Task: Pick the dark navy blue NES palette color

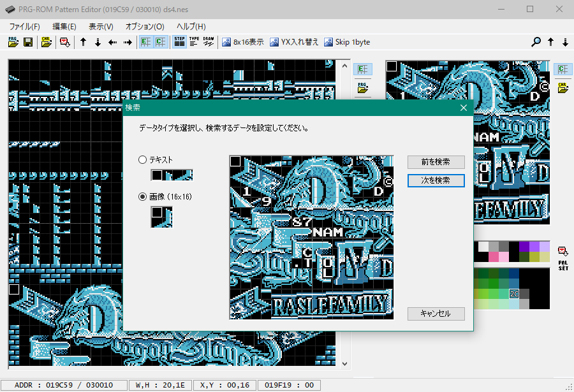Action: [514, 274]
